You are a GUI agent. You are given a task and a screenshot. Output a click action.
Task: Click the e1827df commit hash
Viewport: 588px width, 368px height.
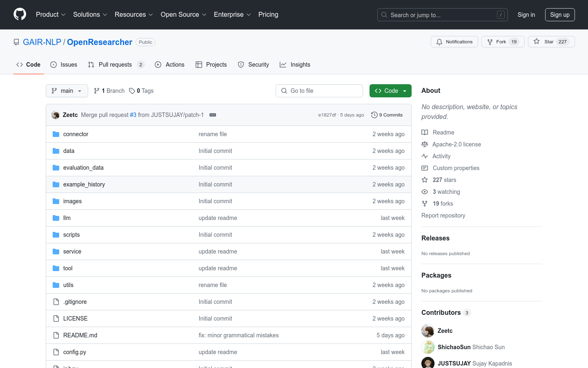click(x=327, y=115)
